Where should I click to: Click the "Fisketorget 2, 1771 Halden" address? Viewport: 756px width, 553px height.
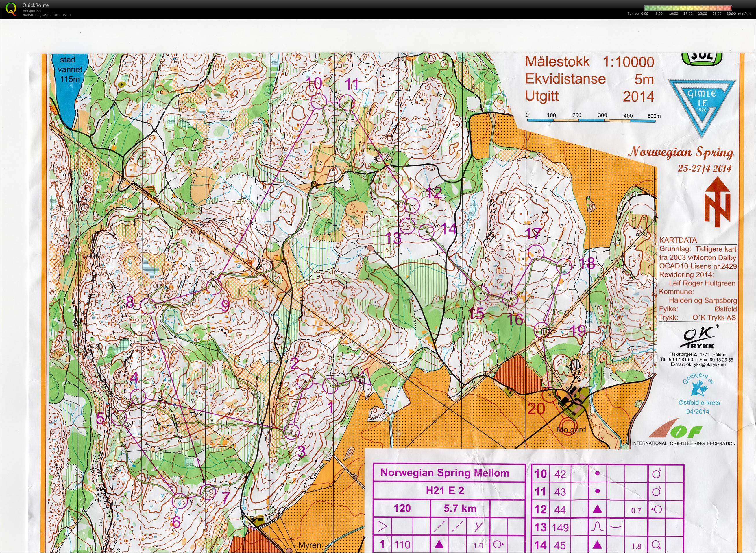click(x=697, y=354)
